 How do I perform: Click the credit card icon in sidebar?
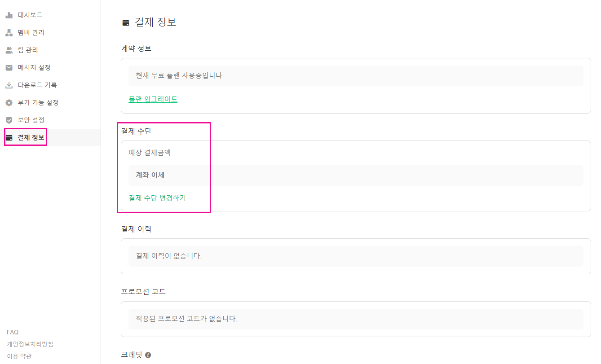9,138
